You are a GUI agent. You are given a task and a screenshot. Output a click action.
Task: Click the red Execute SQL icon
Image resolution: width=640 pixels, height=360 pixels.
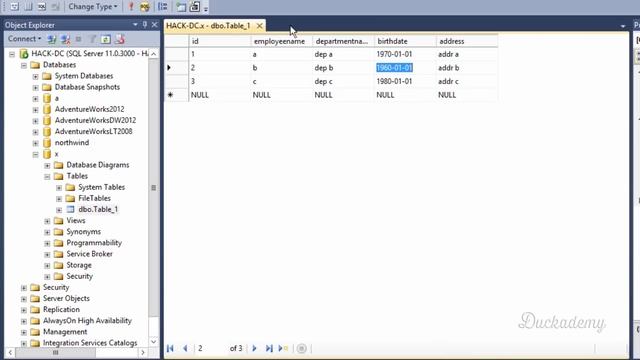click(x=131, y=7)
